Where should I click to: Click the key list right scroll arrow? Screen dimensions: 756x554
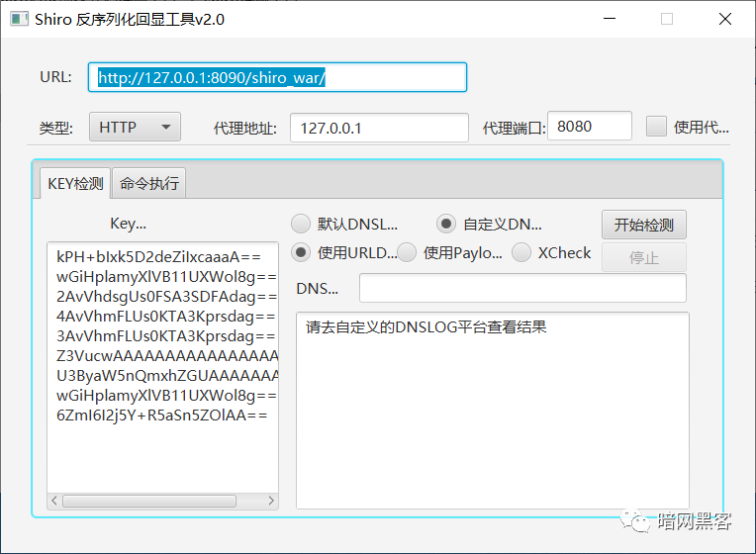point(271,501)
